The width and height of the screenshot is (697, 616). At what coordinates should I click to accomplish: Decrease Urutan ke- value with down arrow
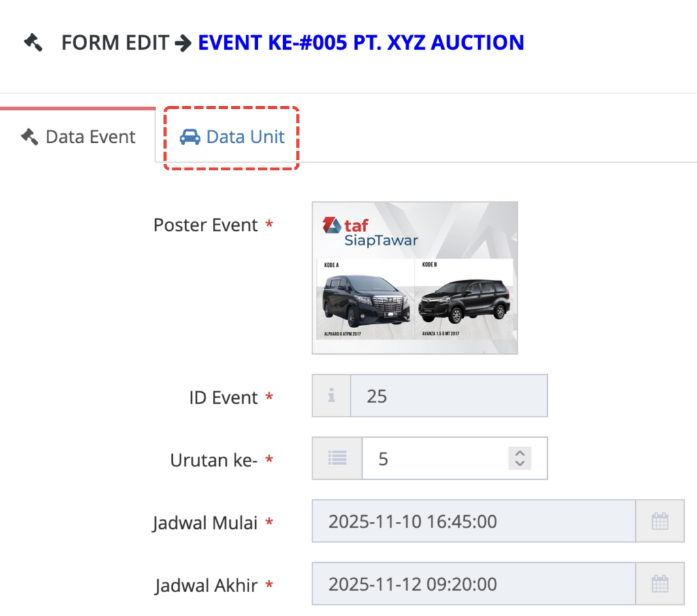(x=519, y=464)
